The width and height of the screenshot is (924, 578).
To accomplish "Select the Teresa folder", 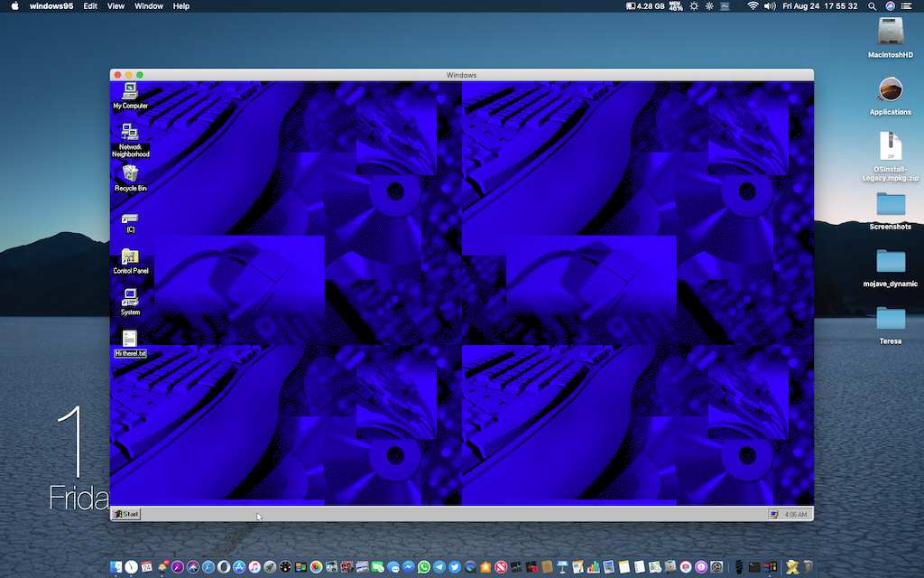I will pyautogui.click(x=891, y=325).
